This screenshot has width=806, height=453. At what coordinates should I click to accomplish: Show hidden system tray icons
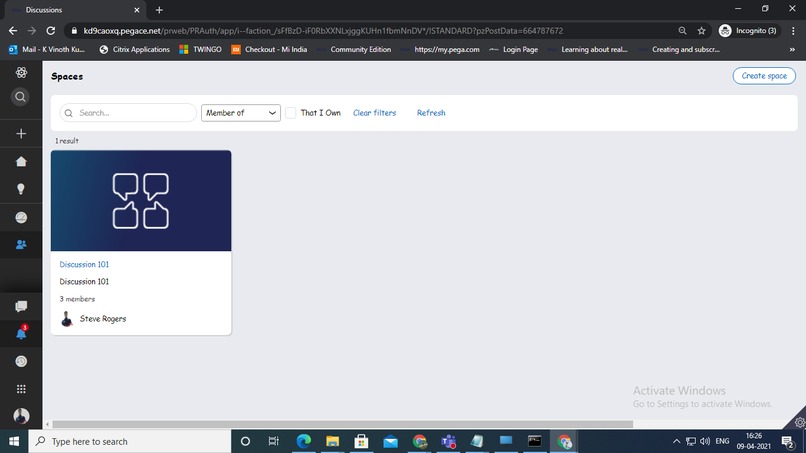click(676, 441)
